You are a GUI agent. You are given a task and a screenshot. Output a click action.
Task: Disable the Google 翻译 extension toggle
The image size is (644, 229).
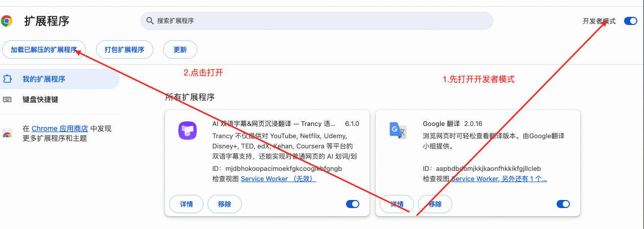[563, 204]
